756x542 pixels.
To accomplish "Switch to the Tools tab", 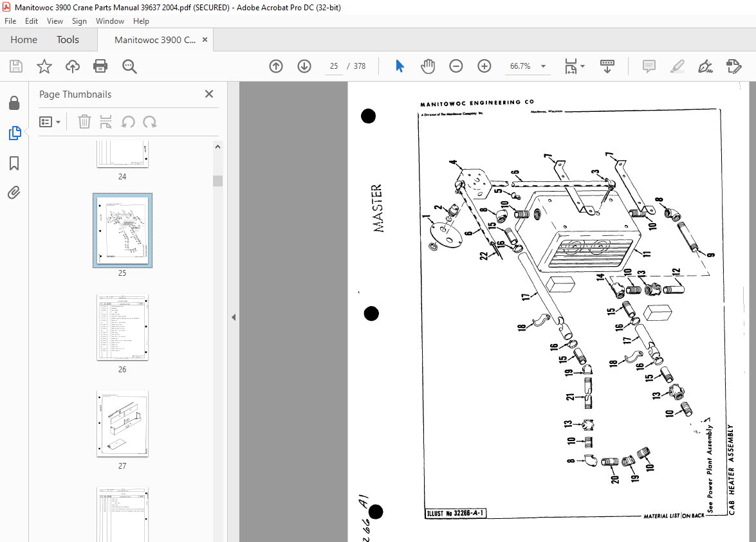I will tap(68, 39).
